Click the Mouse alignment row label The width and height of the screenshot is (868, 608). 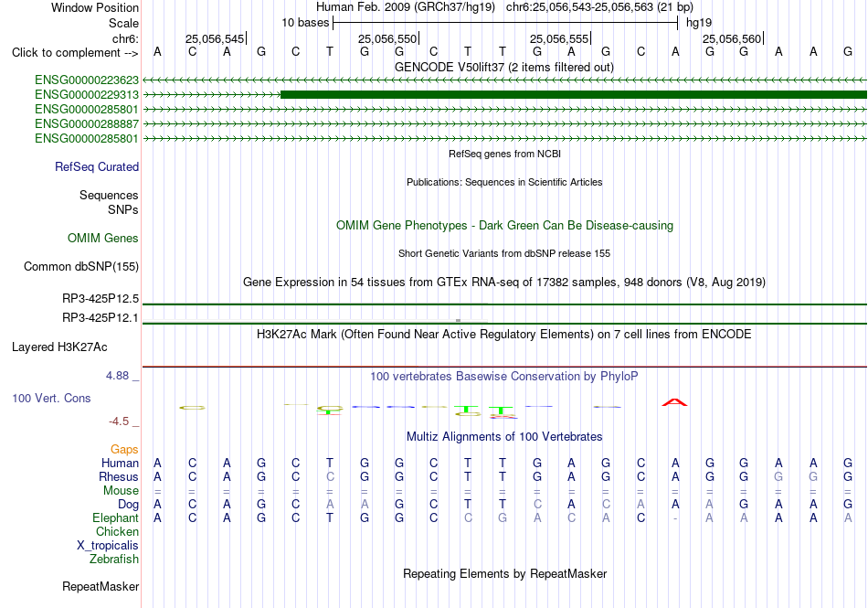121,491
